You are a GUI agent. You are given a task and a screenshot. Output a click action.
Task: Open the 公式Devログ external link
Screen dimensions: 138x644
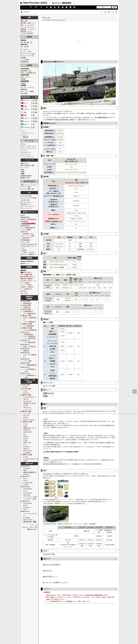pos(48,571)
